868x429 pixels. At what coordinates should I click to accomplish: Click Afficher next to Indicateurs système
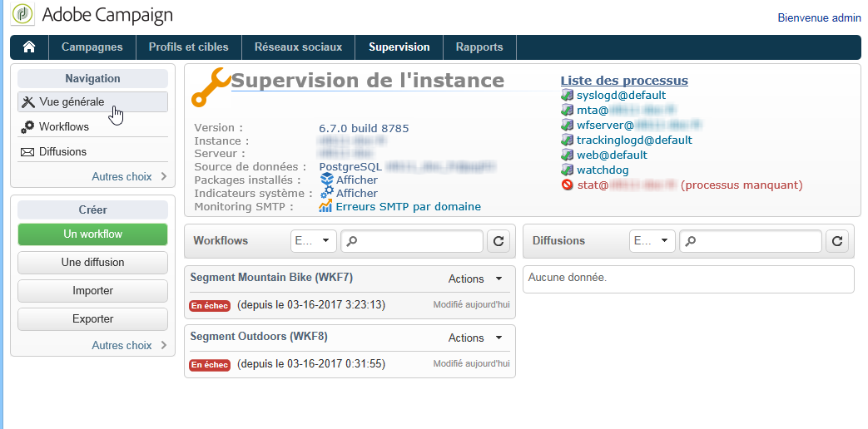(357, 194)
